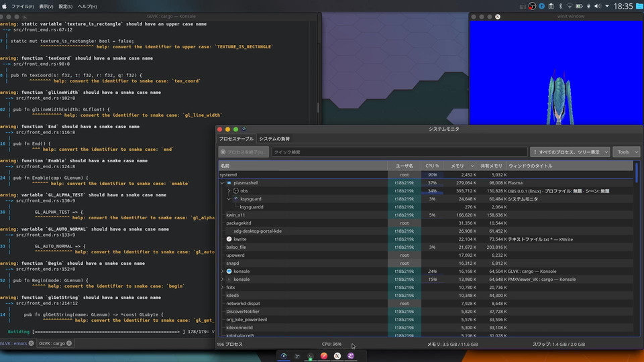The height and width of the screenshot is (362, 644).
Task: Expand the obs process row
Action: (229, 191)
